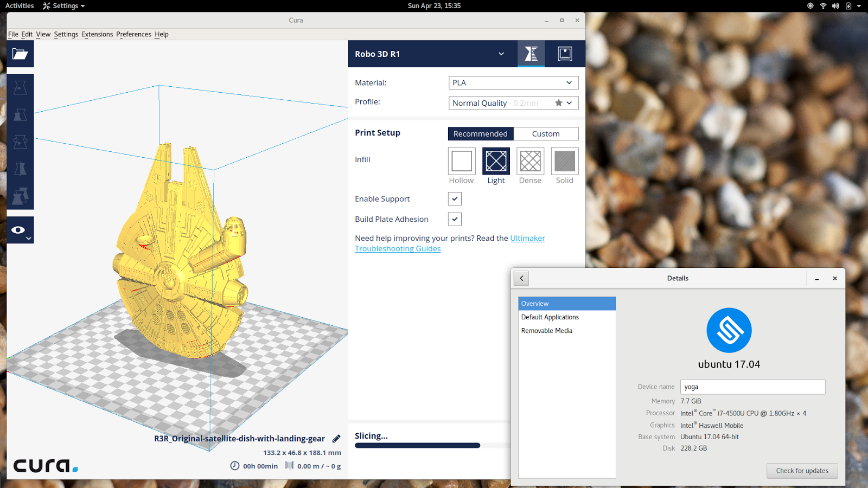Select Per Model Settings tool in sidebar
The height and width of the screenshot is (488, 868).
20,196
